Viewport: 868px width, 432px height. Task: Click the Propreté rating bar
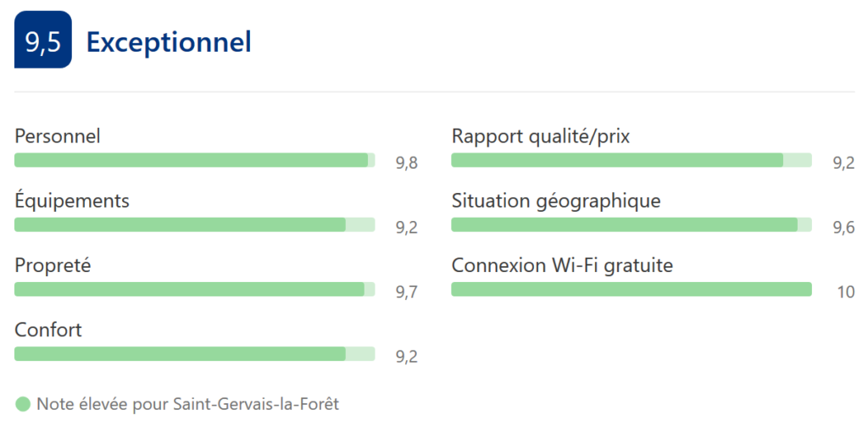[195, 290]
